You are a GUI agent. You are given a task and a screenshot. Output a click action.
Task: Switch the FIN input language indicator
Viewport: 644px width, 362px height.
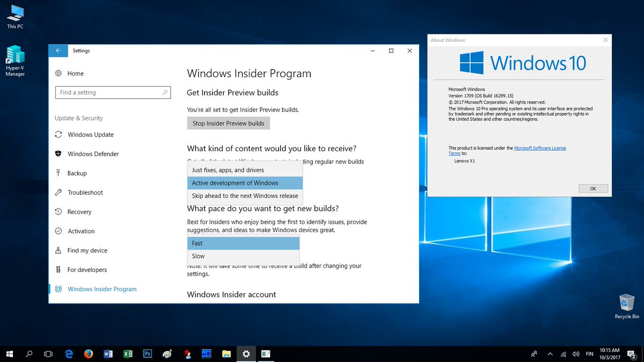[589, 354]
